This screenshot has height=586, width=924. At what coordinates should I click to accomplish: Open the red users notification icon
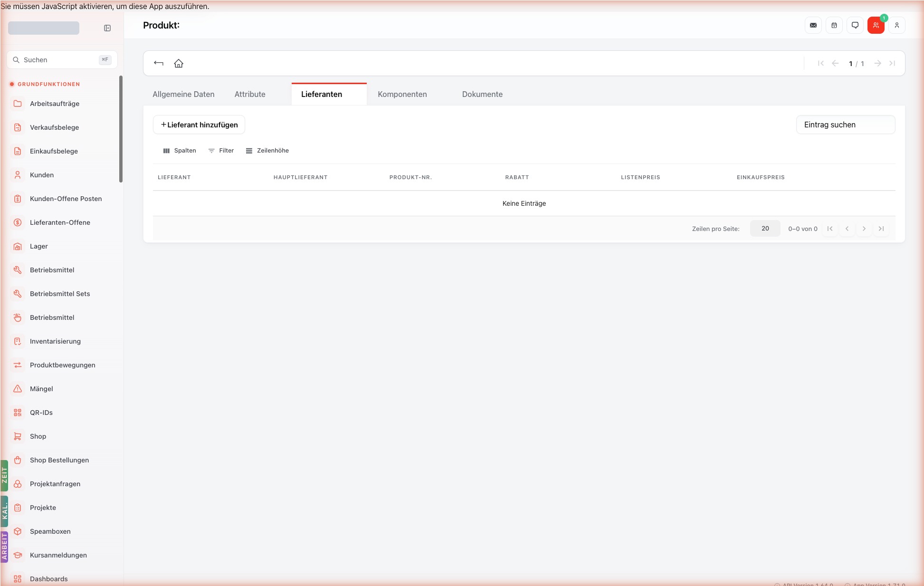[876, 25]
